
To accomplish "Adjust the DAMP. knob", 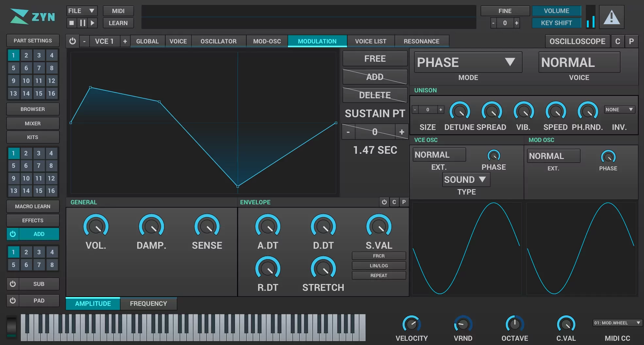I will 152,226.
